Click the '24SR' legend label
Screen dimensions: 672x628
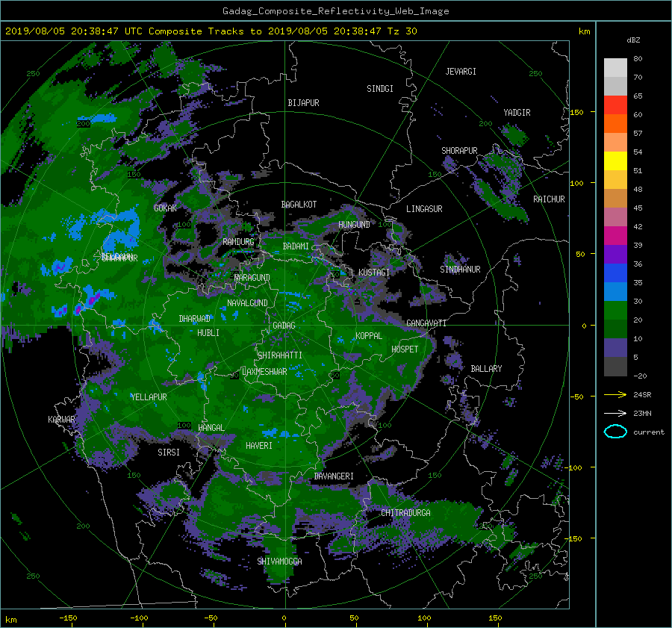click(642, 394)
